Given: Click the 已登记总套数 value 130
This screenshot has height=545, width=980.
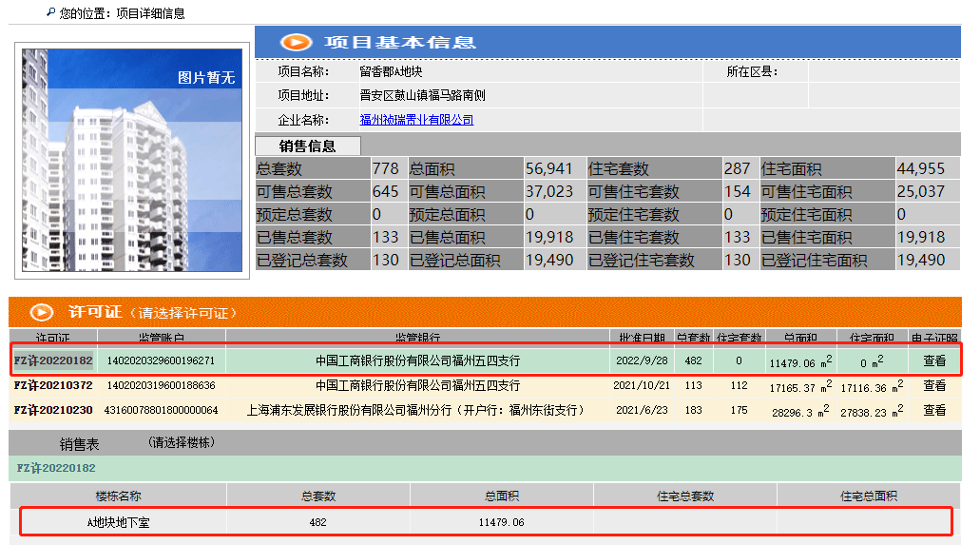Looking at the screenshot, I should 385,260.
